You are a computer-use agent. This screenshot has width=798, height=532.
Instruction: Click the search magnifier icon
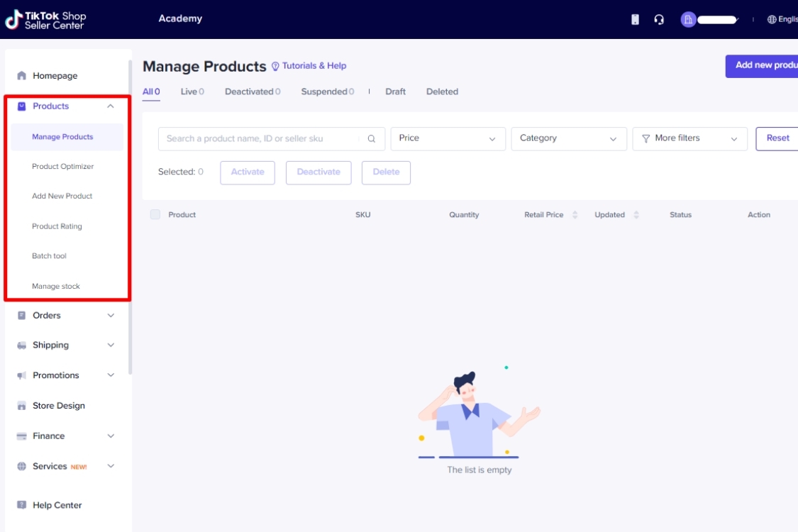tap(372, 138)
